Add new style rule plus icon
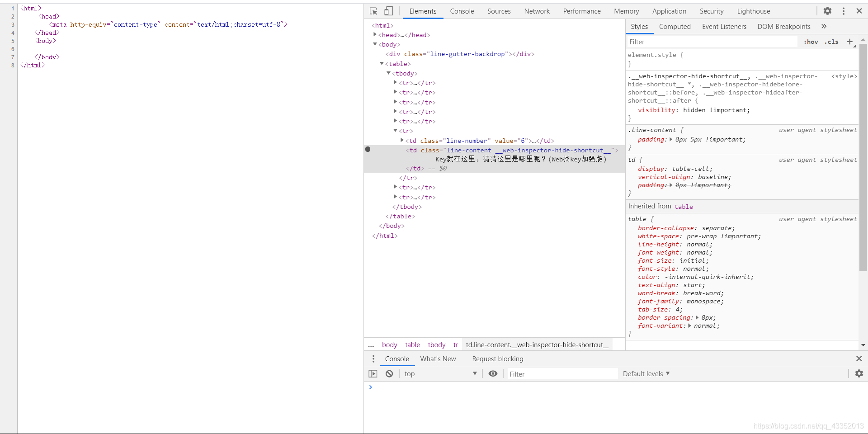Screen dimensions: 868x434 850,42
